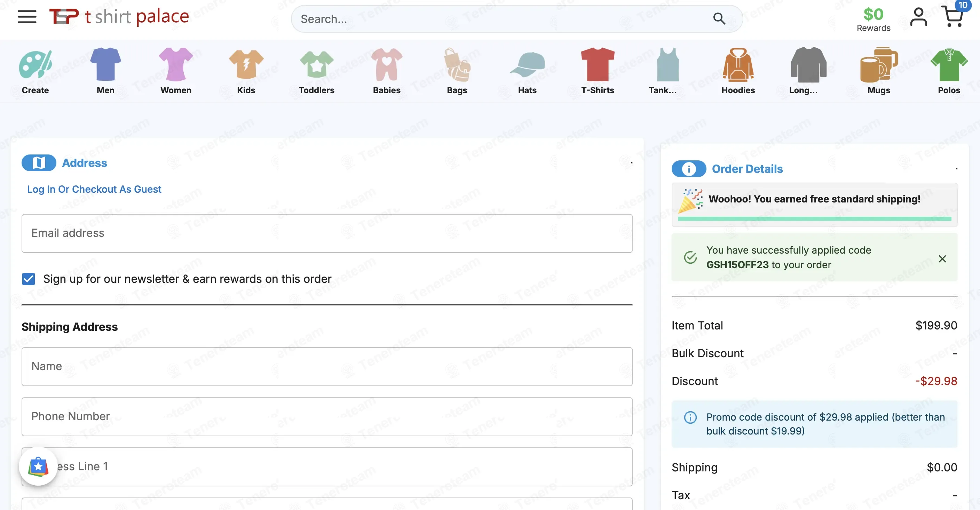Screen dimensions: 980x510
Task: Click the green success checkmark icon
Action: click(690, 257)
